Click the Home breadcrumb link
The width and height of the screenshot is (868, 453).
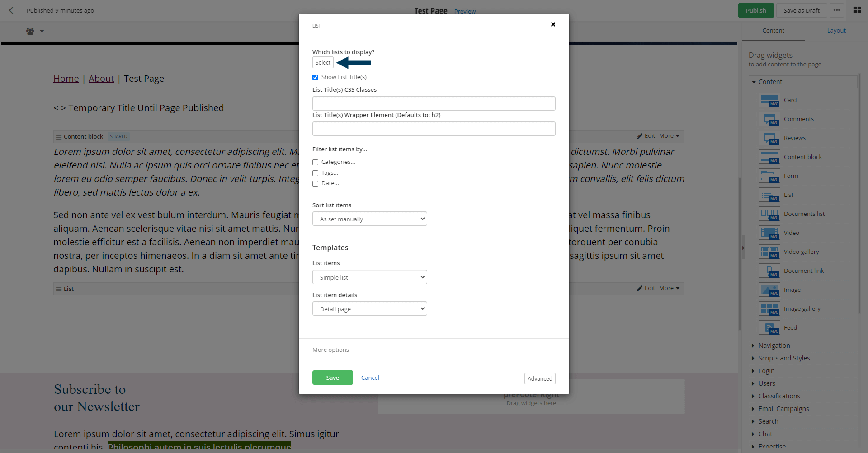point(66,79)
